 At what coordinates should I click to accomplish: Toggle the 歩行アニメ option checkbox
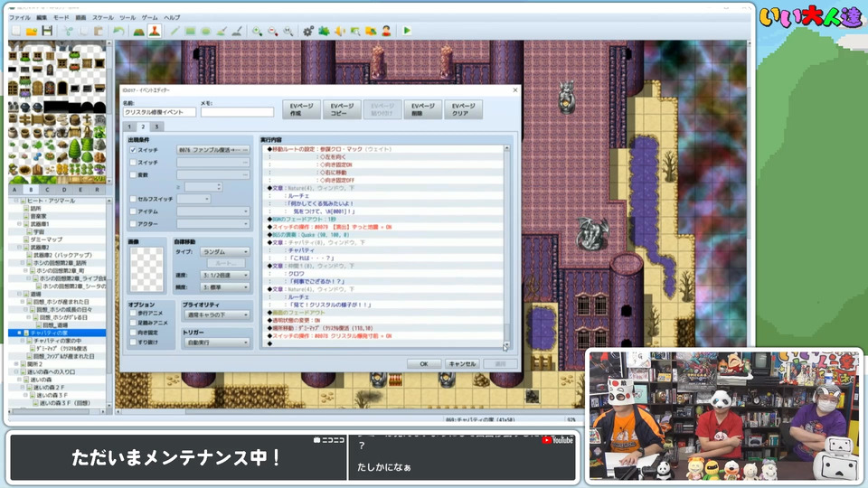(133, 314)
